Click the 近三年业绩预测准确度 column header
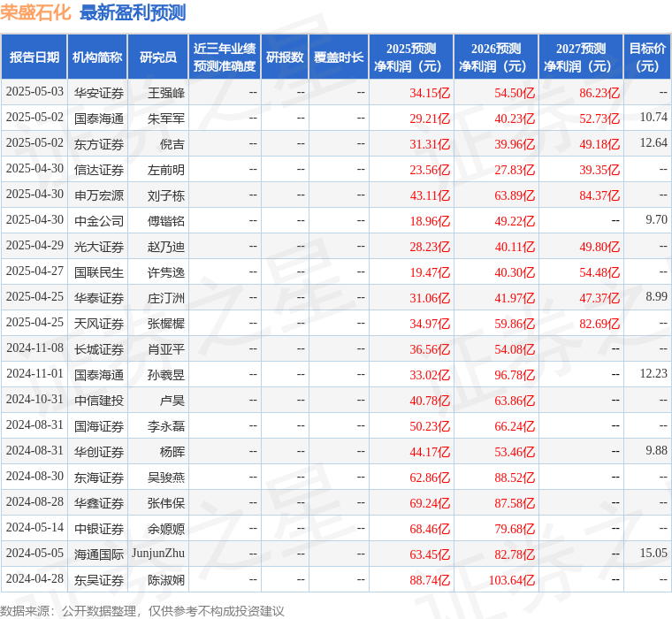Viewport: 672px width, 619px height. pos(225,57)
